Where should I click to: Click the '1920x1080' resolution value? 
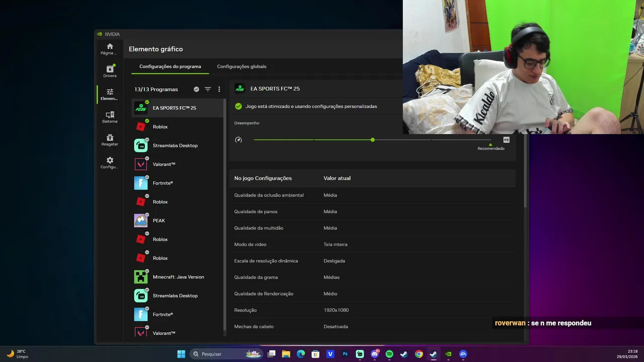pos(336,310)
